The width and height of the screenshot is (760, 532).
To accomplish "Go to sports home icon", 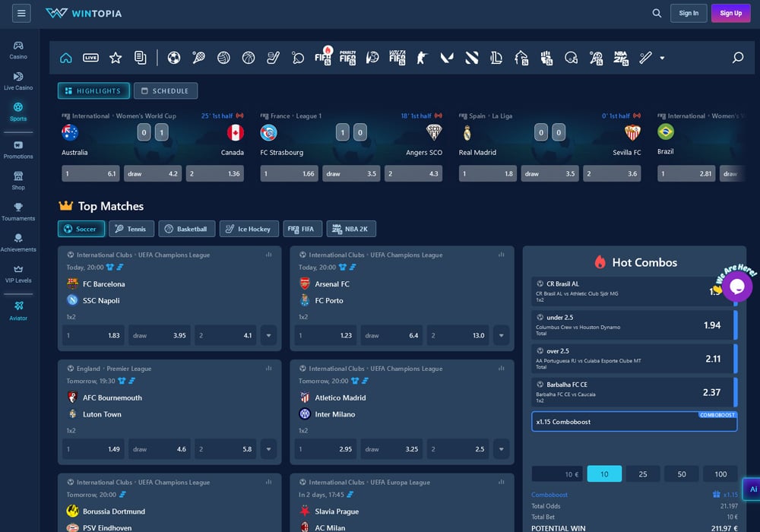I will point(66,59).
